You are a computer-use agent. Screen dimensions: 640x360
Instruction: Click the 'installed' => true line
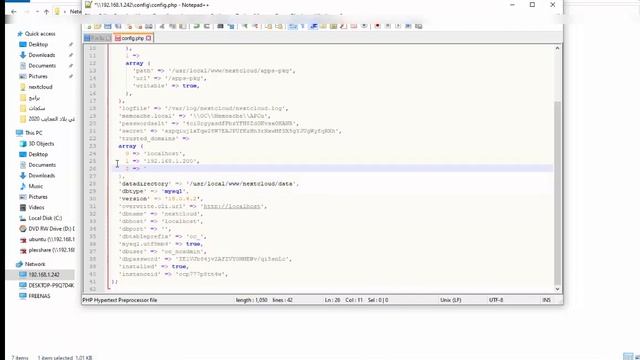154,266
